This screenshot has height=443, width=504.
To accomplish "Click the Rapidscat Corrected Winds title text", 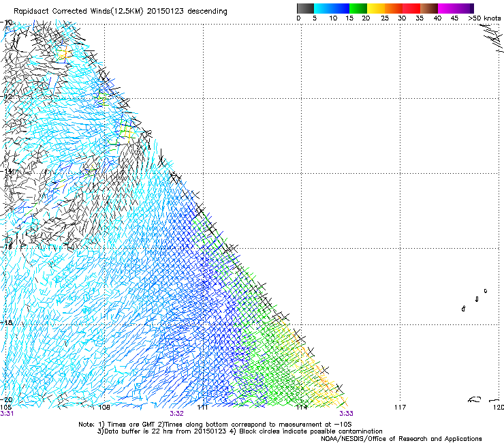I will coord(121,12).
